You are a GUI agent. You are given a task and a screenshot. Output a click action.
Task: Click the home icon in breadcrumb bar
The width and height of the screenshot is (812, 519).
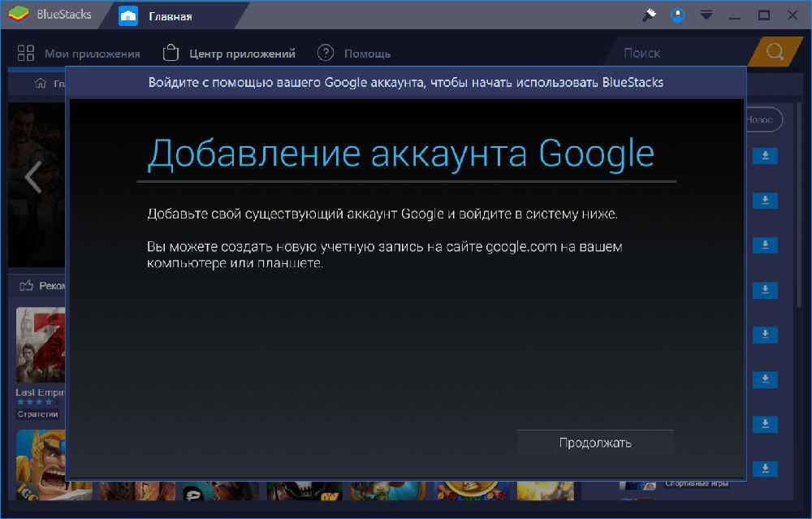tap(40, 84)
